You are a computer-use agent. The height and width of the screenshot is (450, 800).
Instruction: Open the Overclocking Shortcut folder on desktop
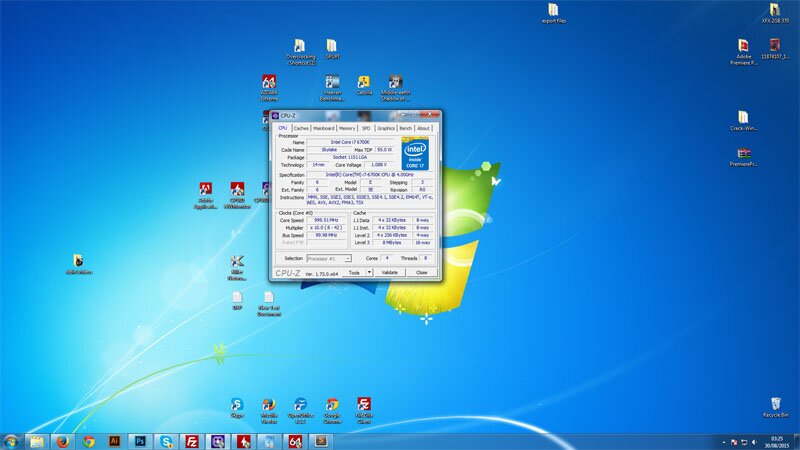pyautogui.click(x=300, y=52)
